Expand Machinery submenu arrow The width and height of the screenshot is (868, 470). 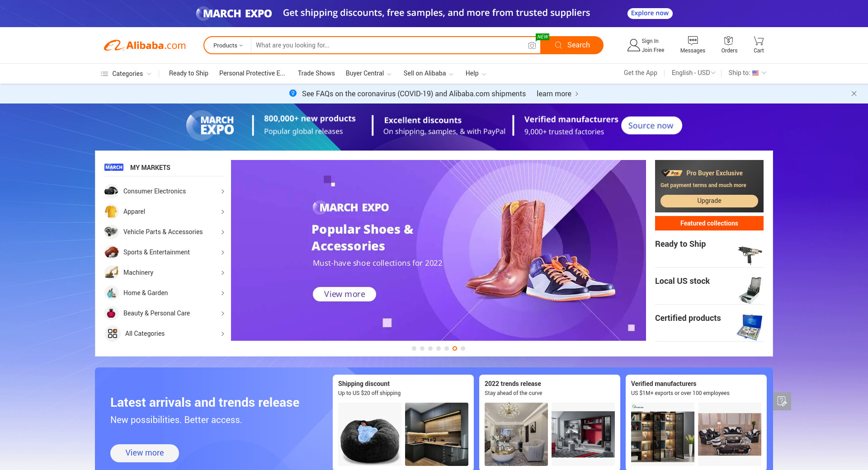[223, 273]
